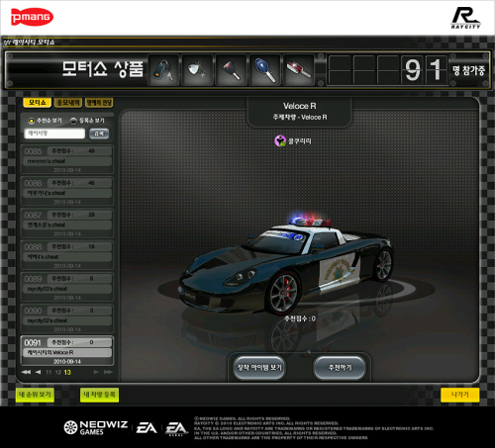The width and height of the screenshot is (495, 448).
Task: Select entry 0086 with score 46
Action: click(x=67, y=192)
